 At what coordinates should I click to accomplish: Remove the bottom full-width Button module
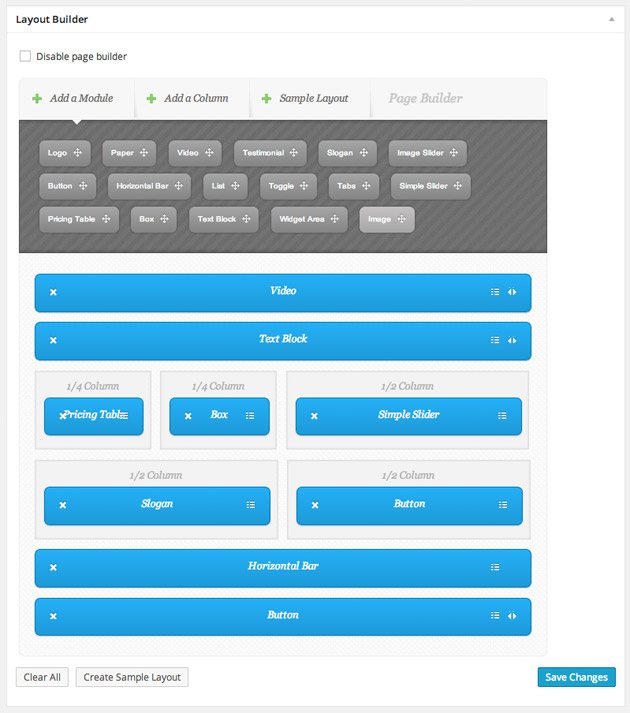53,616
